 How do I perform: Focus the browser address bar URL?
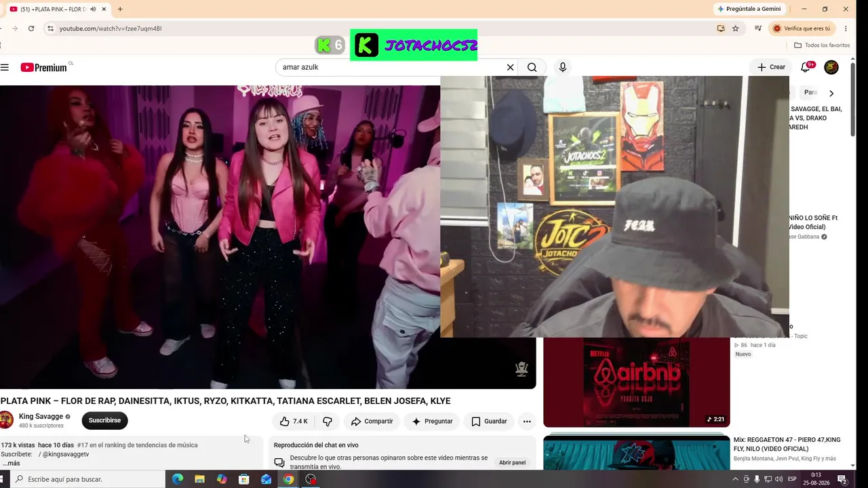tap(111, 28)
